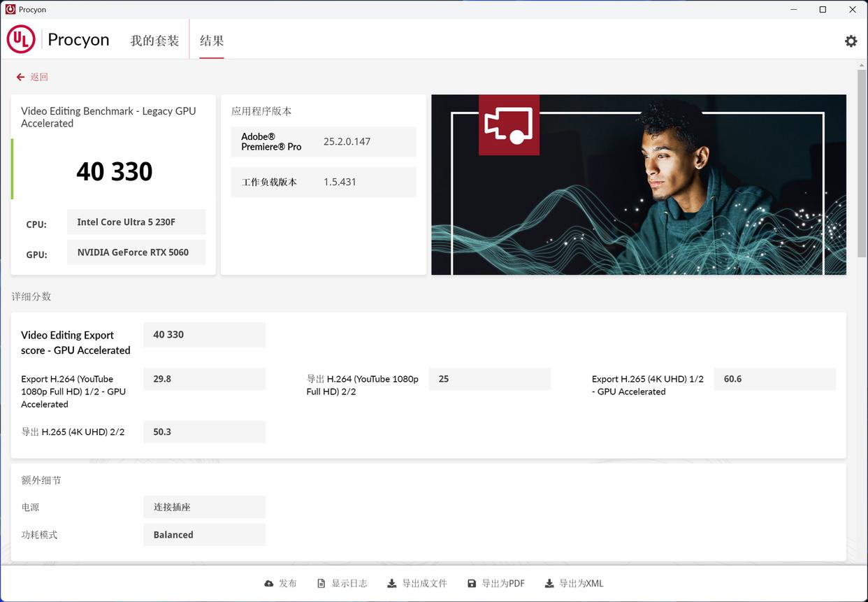Select the H.265 2/2 value 50.3
868x602 pixels.
204,431
